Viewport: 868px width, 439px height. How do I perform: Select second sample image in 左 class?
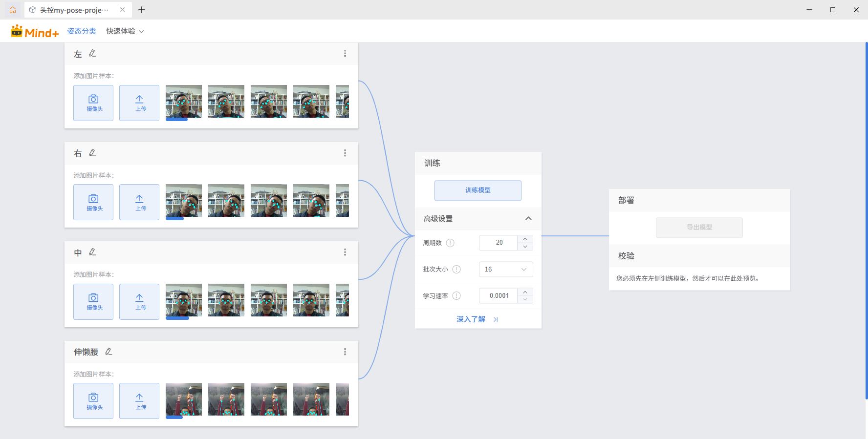[226, 101]
